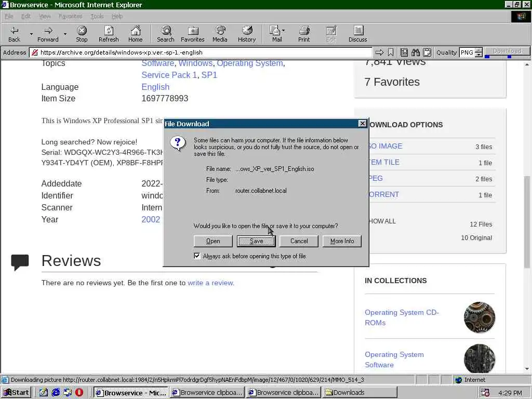Screen dimensions: 532x399
Task: Open the Media toolbar icon
Action: pos(220,34)
